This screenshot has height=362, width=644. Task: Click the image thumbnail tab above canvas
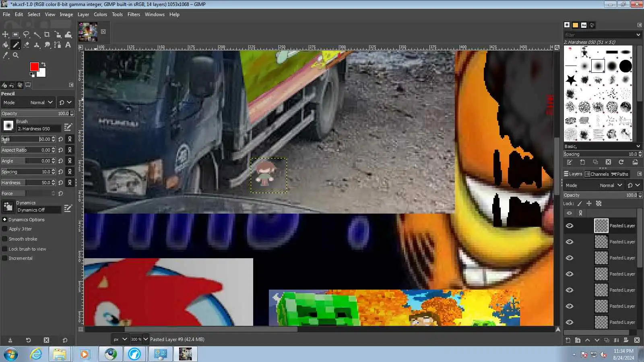pos(88,32)
